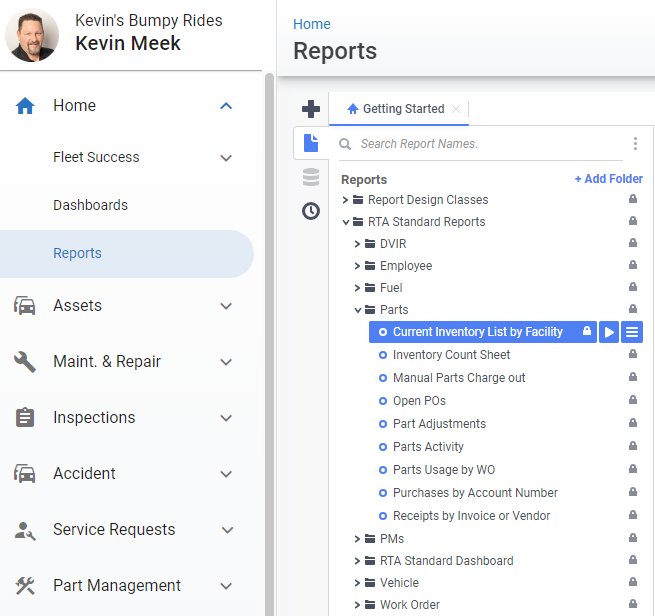
Task: Expand Assets menu in sidebar
Action: click(x=226, y=307)
